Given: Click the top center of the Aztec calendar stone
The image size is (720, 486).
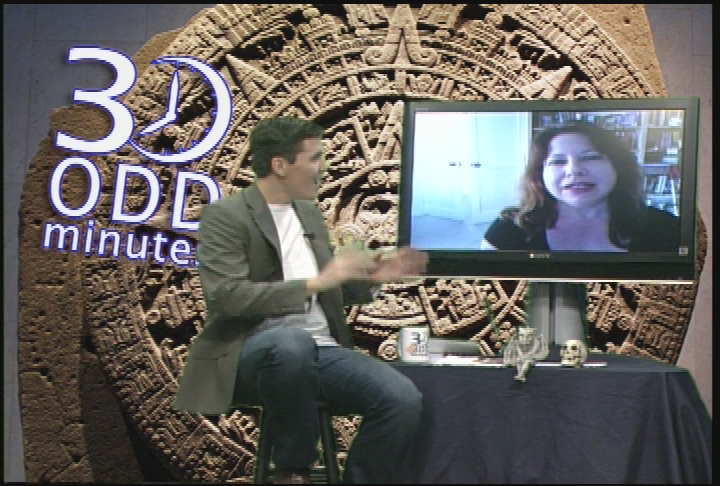Looking at the screenshot, I should [x=398, y=40].
